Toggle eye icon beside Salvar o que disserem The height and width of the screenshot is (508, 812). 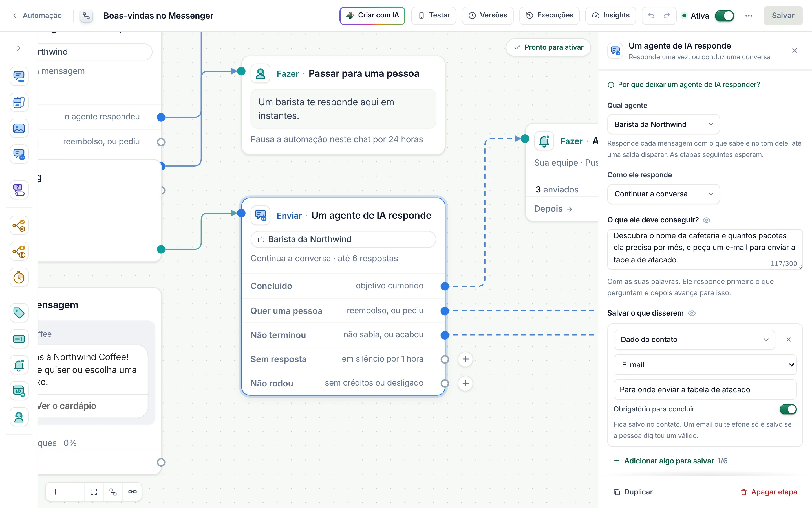[x=692, y=313]
